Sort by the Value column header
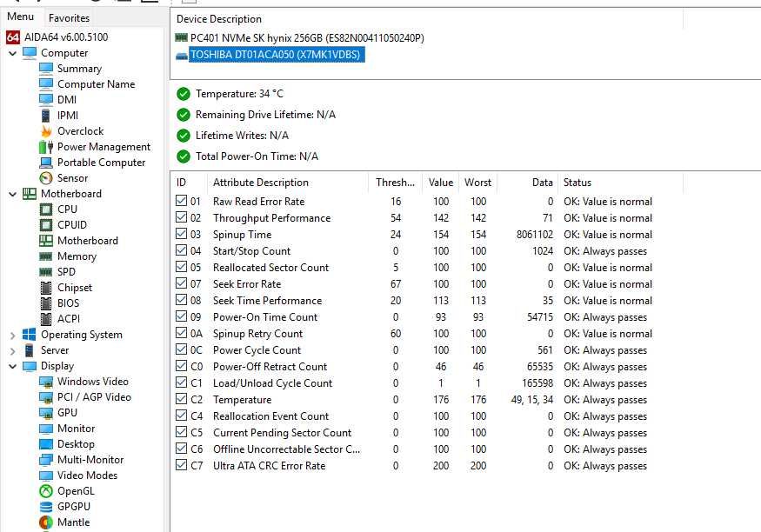The height and width of the screenshot is (532, 761). click(x=440, y=183)
